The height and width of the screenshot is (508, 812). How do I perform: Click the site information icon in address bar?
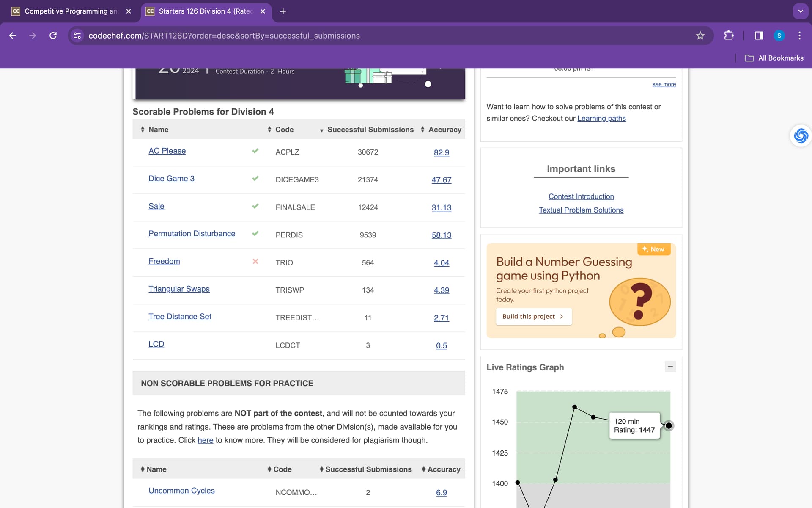coord(77,36)
